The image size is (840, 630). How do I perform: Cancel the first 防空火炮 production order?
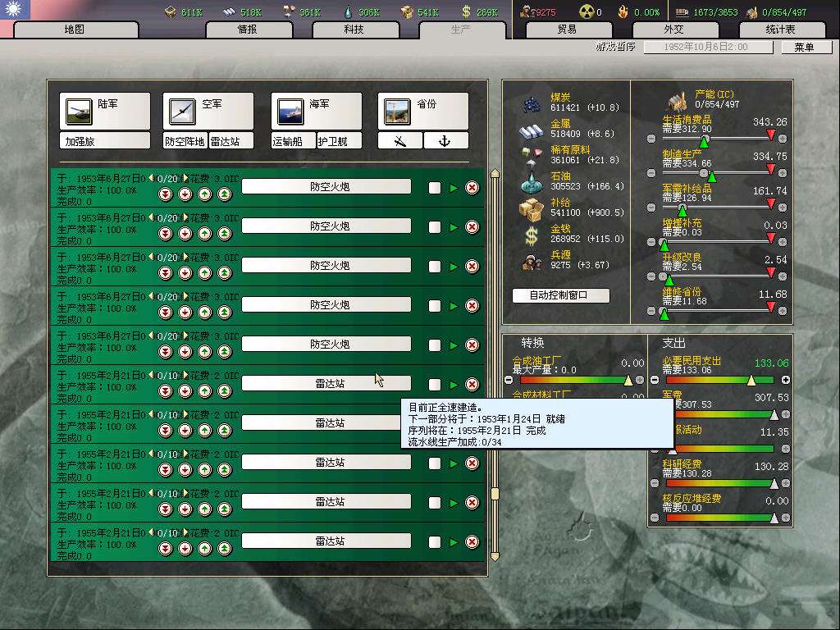[x=472, y=188]
